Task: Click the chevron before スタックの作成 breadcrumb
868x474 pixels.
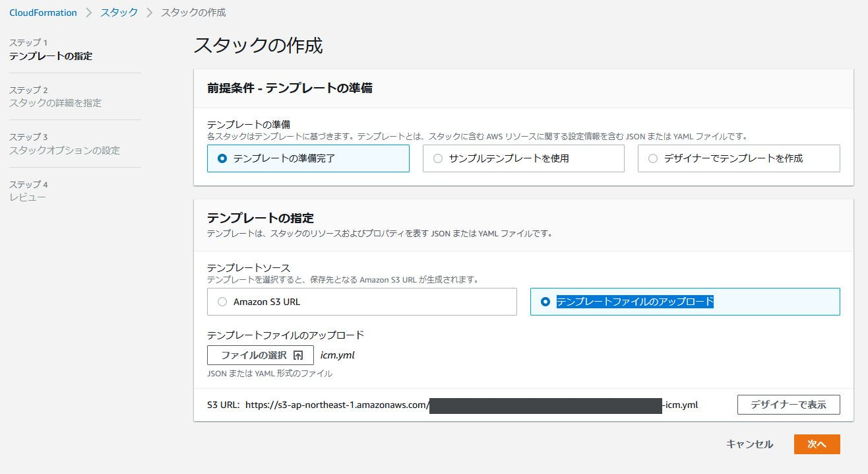Action: 150,13
